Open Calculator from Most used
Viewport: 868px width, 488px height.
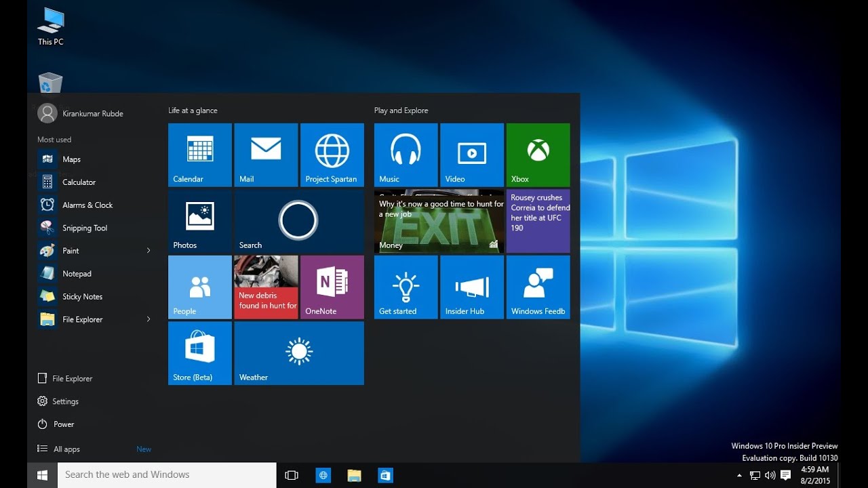(x=95, y=182)
